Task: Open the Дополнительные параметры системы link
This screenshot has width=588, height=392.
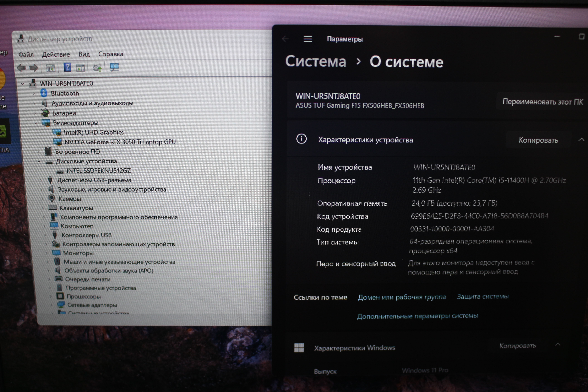Action: tap(417, 316)
